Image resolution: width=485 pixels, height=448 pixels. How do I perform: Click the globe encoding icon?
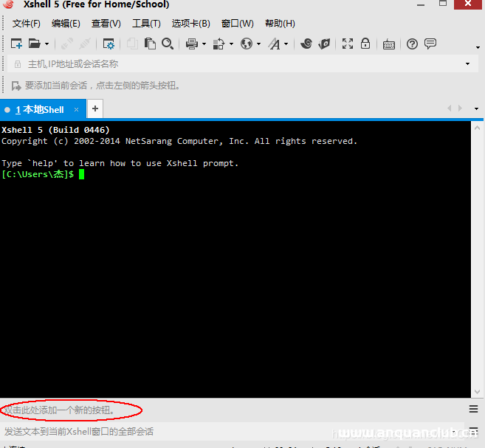click(247, 44)
